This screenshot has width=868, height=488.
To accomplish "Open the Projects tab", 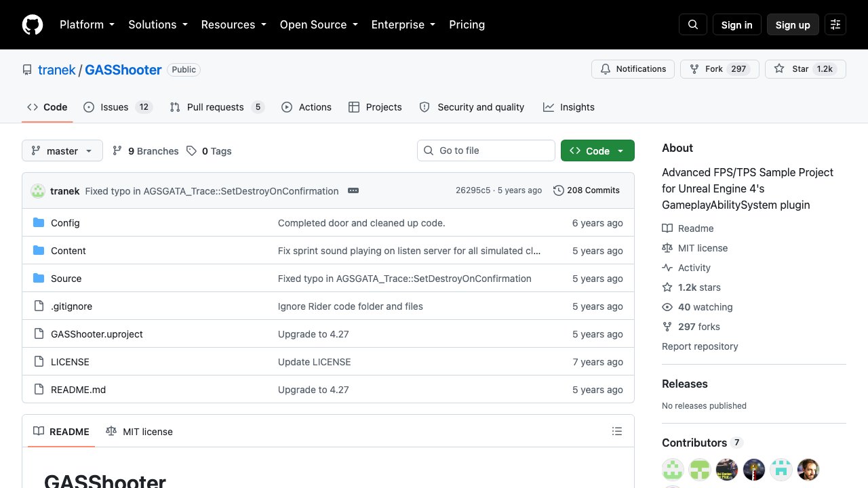I will [375, 107].
